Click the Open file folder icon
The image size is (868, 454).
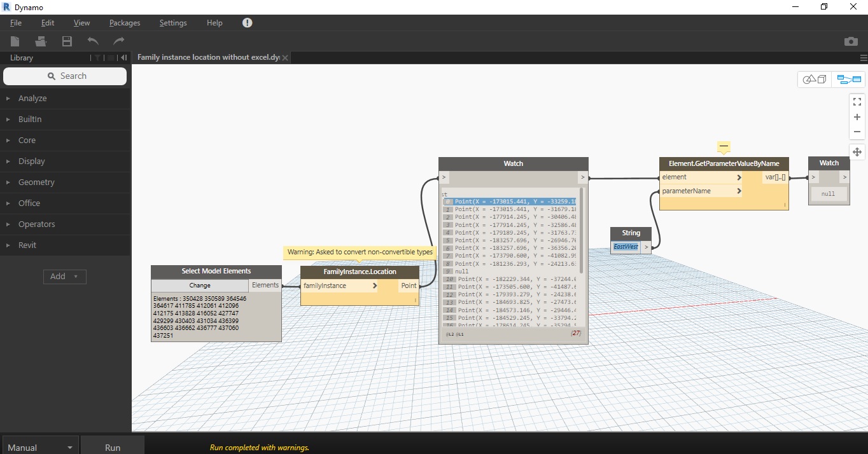pyautogui.click(x=41, y=41)
